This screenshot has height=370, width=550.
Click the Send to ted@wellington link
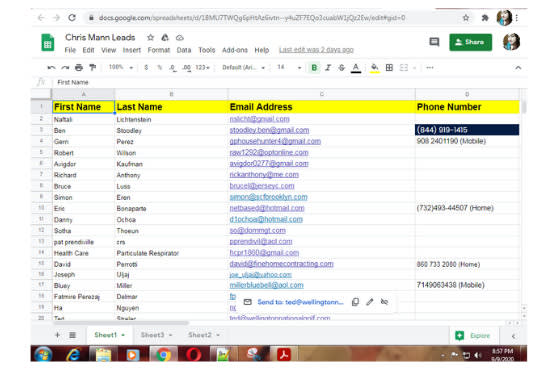(x=300, y=302)
